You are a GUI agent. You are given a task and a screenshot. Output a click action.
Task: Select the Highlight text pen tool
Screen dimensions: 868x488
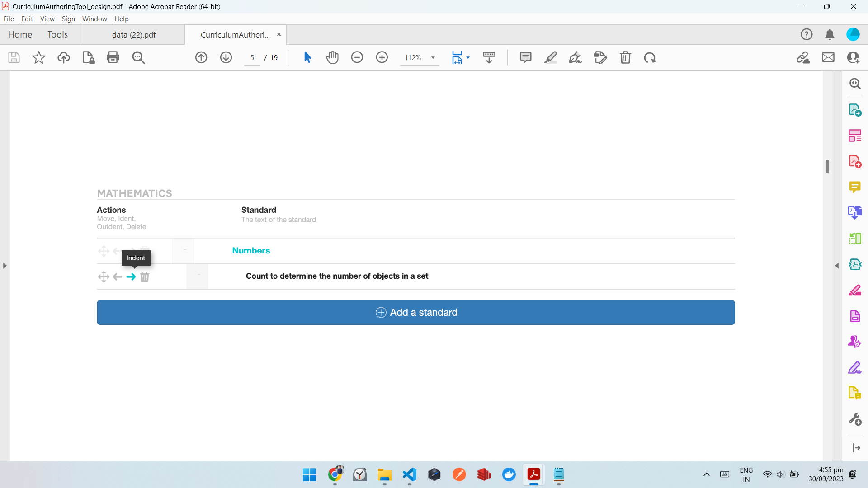tap(550, 57)
